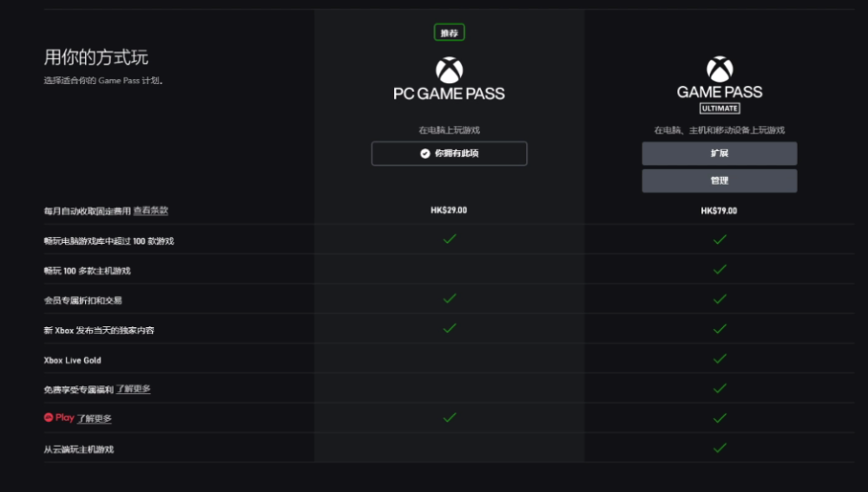Click the PC GAME PASS plan title
The width and height of the screenshot is (868, 492).
(449, 94)
